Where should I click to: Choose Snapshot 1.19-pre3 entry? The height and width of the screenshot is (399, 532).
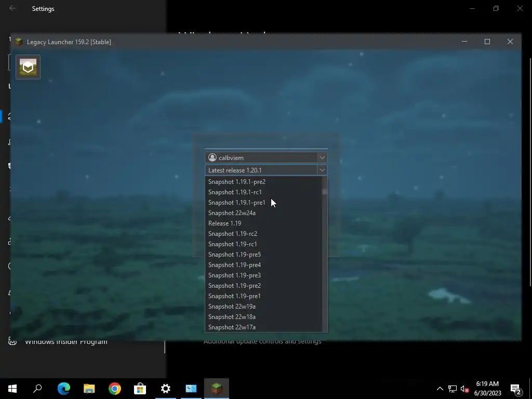coord(263,275)
